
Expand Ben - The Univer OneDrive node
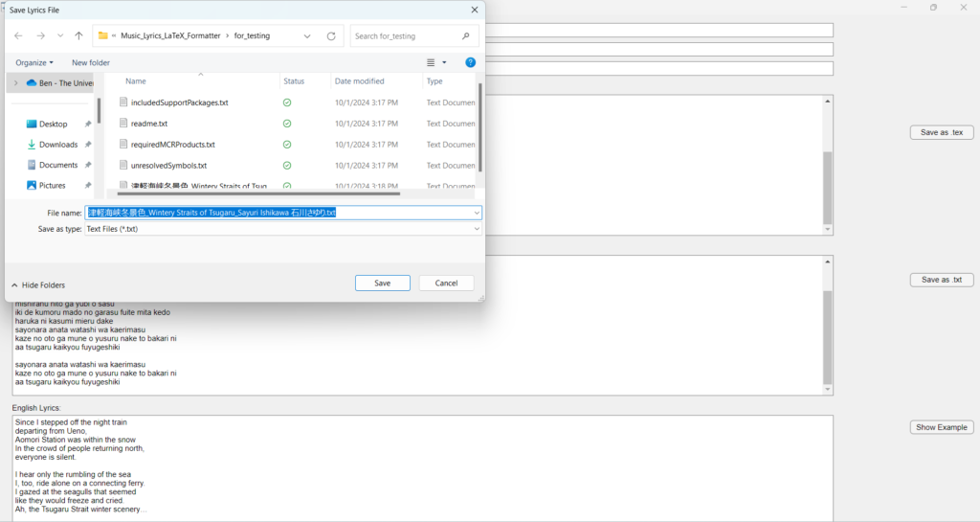pos(15,83)
